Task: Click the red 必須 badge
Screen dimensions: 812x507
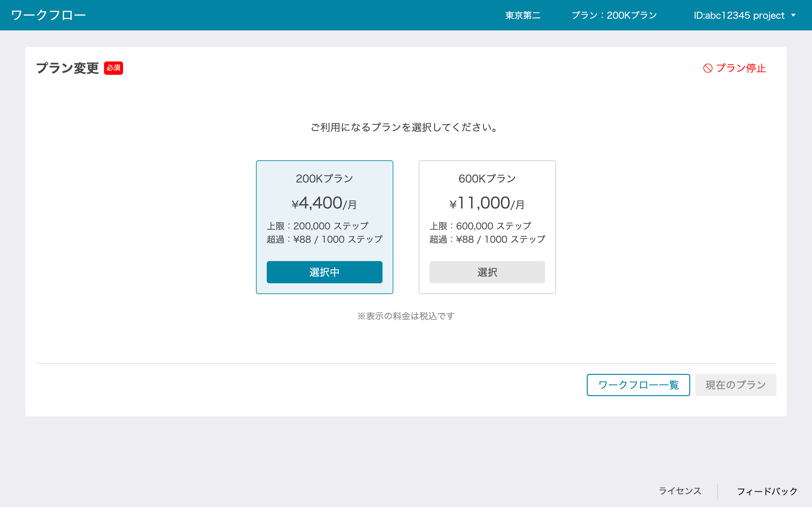Action: [x=114, y=68]
